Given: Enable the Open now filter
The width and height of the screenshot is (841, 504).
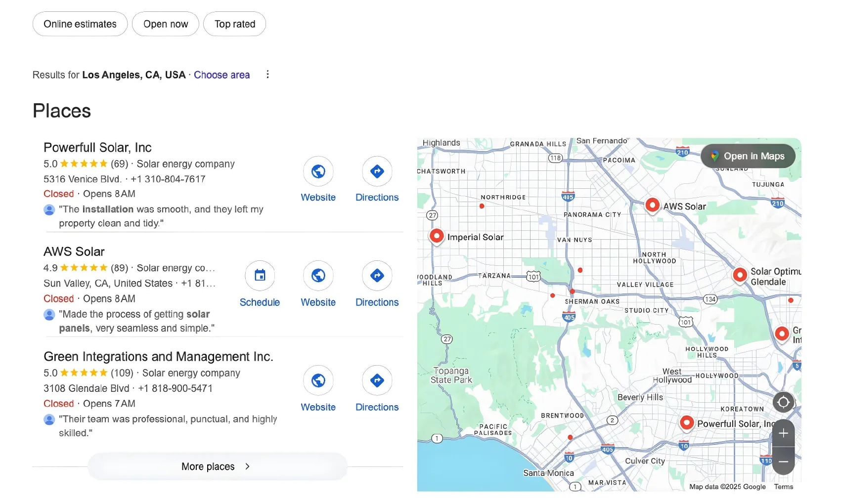Looking at the screenshot, I should (165, 24).
